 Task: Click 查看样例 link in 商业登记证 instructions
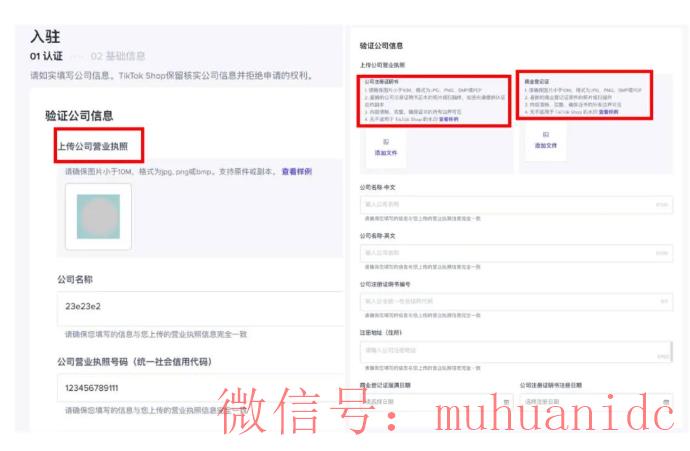coord(607,112)
